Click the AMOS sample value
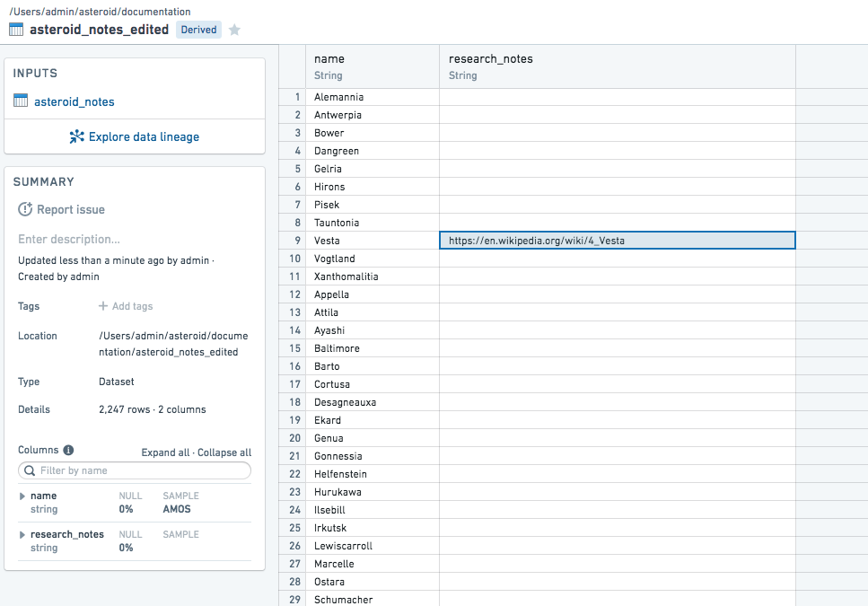This screenshot has height=606, width=868. point(177,509)
